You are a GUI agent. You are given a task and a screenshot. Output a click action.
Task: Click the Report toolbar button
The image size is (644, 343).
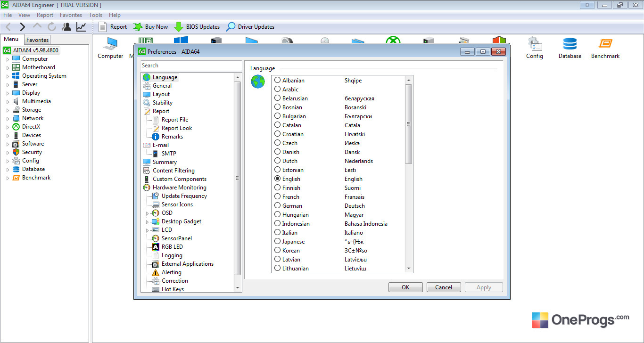click(x=113, y=27)
